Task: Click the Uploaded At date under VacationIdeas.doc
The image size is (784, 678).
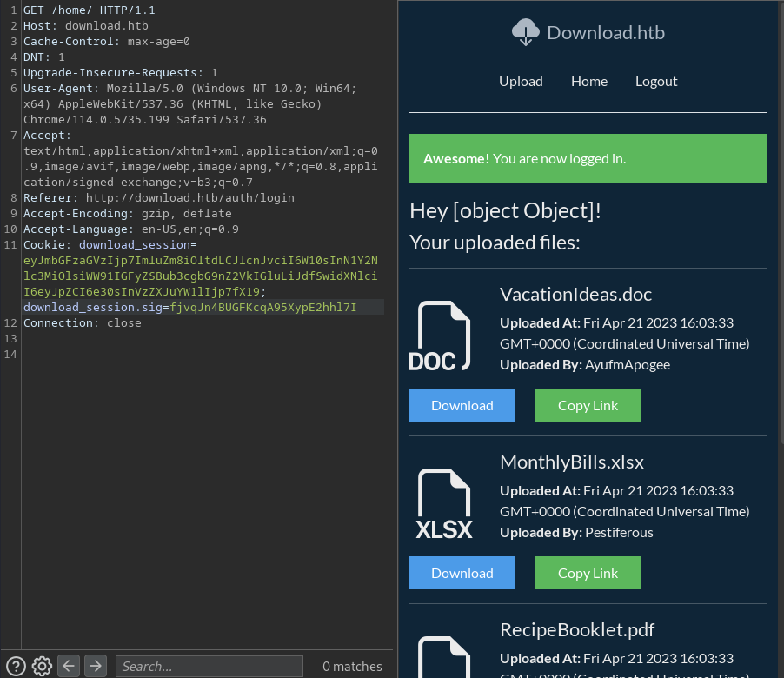Action: click(x=624, y=334)
